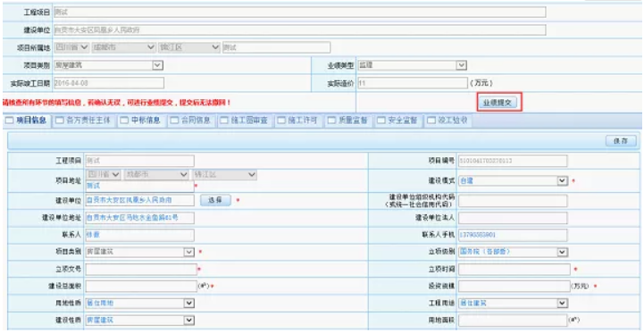
Task: Click 建设单位 field beside 选择 button
Action: (140, 200)
